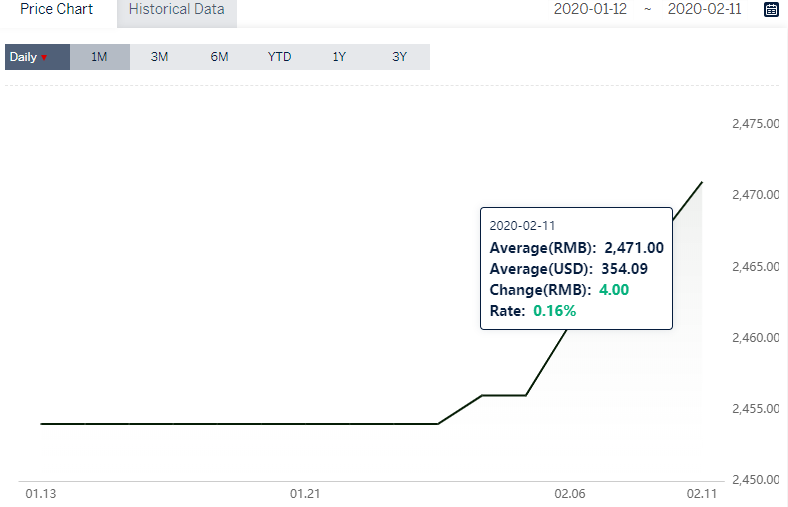Switch range to YTD
Image resolution: width=788 pixels, height=507 pixels.
coord(279,57)
